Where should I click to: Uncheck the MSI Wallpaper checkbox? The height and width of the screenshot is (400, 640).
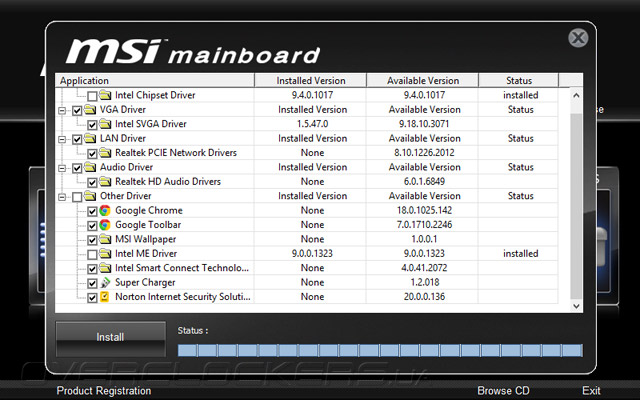[92, 240]
